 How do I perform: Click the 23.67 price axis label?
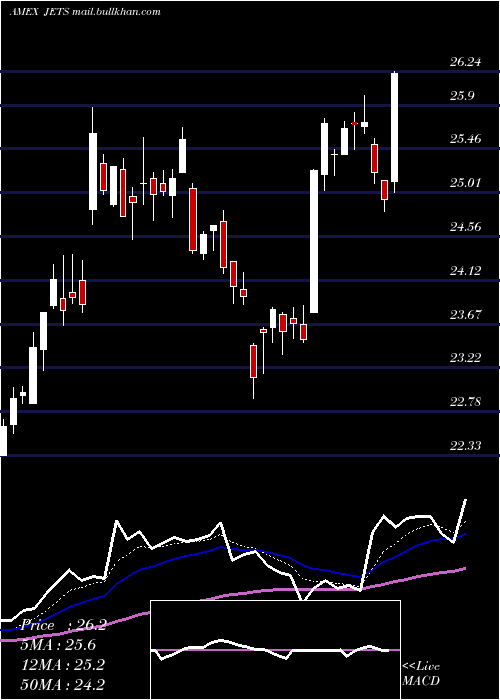465,315
